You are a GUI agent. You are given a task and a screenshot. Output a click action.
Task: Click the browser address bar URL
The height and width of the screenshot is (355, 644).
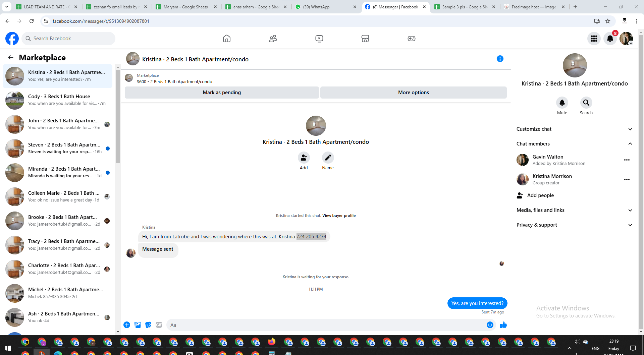click(101, 21)
